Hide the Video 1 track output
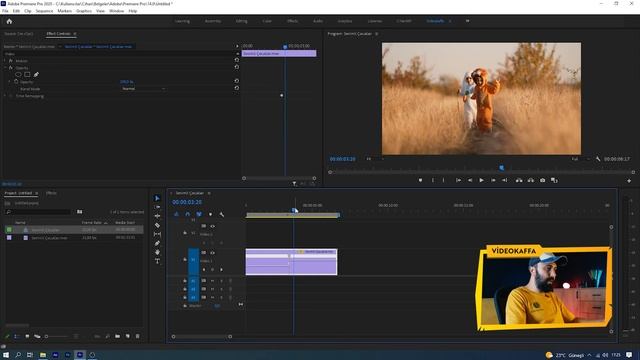The image size is (640, 360). tap(212, 253)
